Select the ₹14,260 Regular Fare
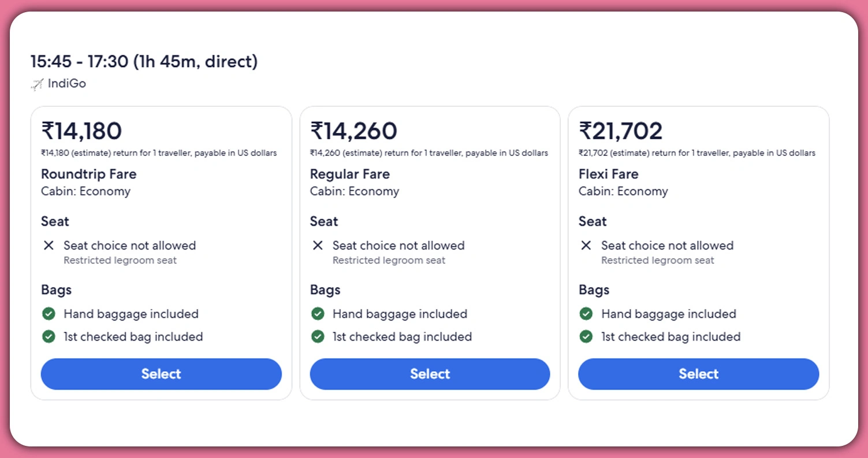 tap(430, 374)
